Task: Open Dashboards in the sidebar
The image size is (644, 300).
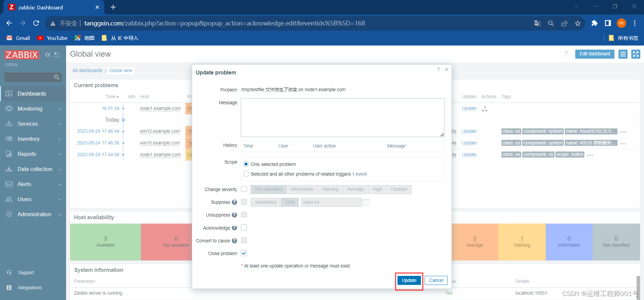Action: tap(33, 94)
